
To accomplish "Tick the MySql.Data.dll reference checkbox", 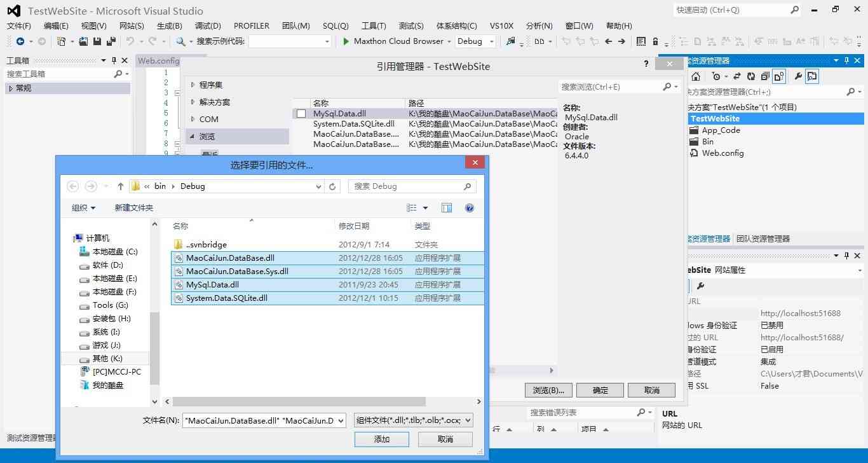I will pos(301,114).
